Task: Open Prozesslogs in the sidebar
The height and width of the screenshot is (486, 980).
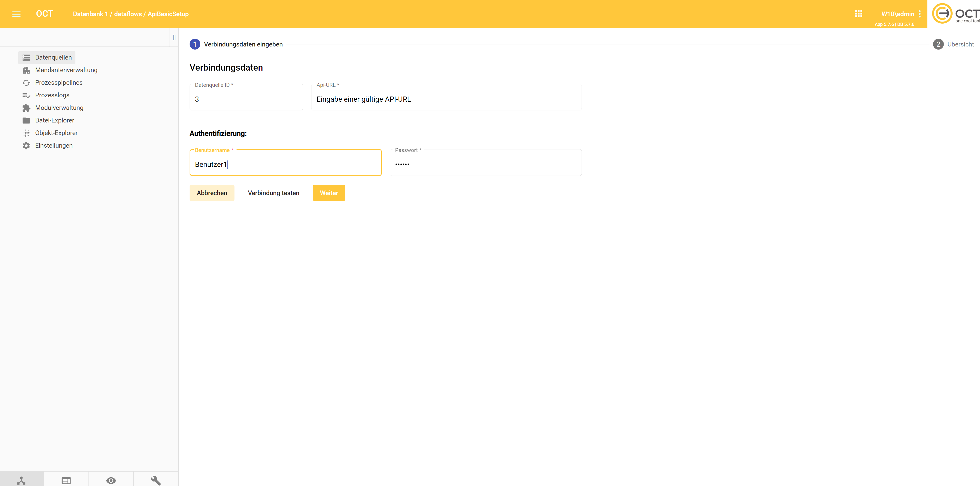Action: pyautogui.click(x=52, y=95)
